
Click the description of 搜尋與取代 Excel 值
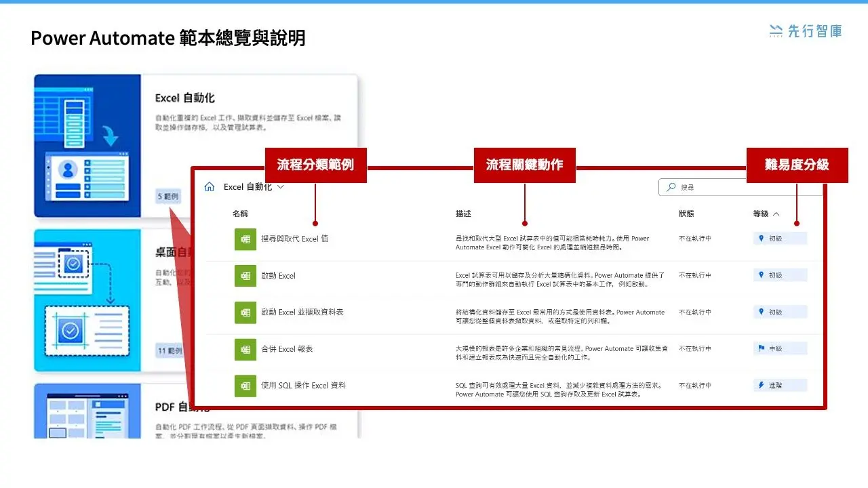553,243
